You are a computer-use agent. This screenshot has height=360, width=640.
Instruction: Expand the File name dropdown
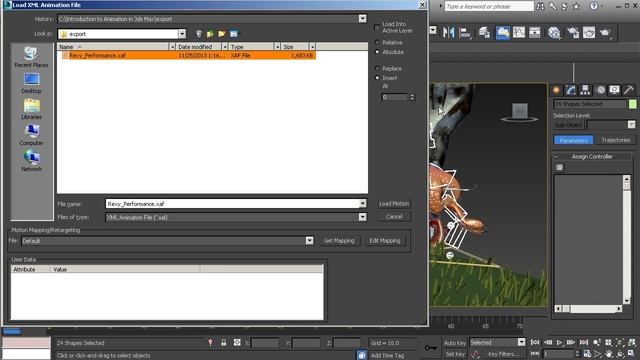362,203
